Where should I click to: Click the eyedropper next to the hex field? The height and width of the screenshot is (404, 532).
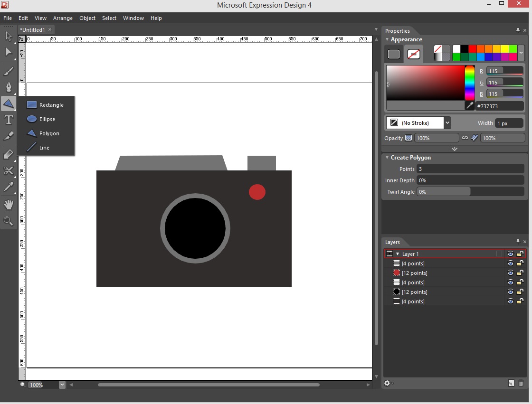click(470, 106)
